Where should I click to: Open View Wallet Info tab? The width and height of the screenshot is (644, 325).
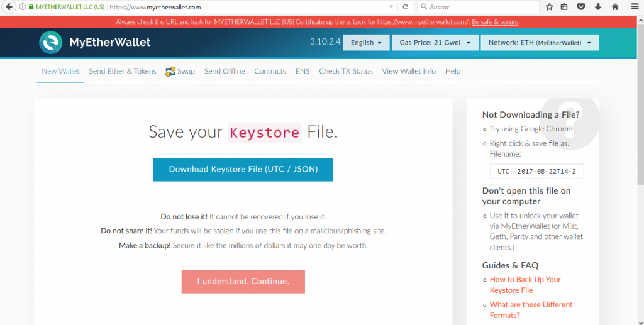coord(409,71)
